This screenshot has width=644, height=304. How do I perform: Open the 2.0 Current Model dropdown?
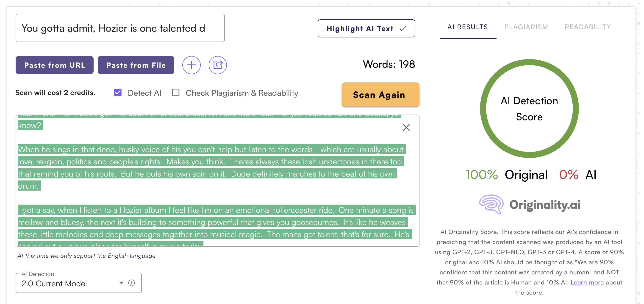click(x=67, y=283)
